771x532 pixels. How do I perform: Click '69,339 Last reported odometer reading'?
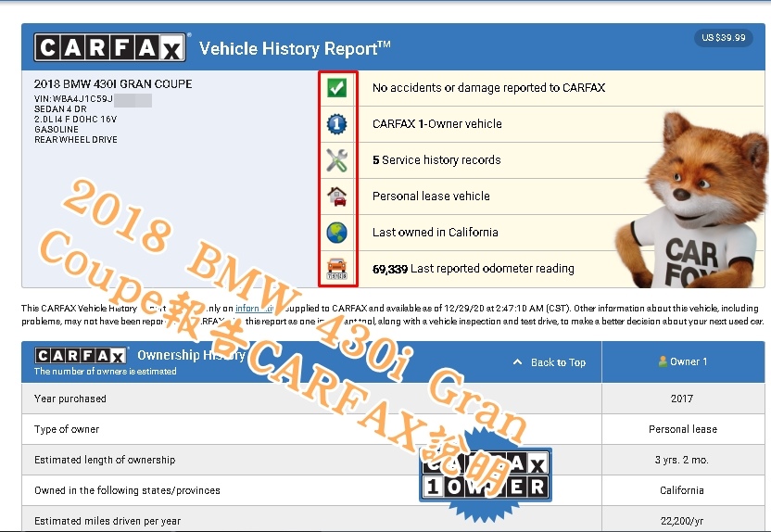point(473,269)
